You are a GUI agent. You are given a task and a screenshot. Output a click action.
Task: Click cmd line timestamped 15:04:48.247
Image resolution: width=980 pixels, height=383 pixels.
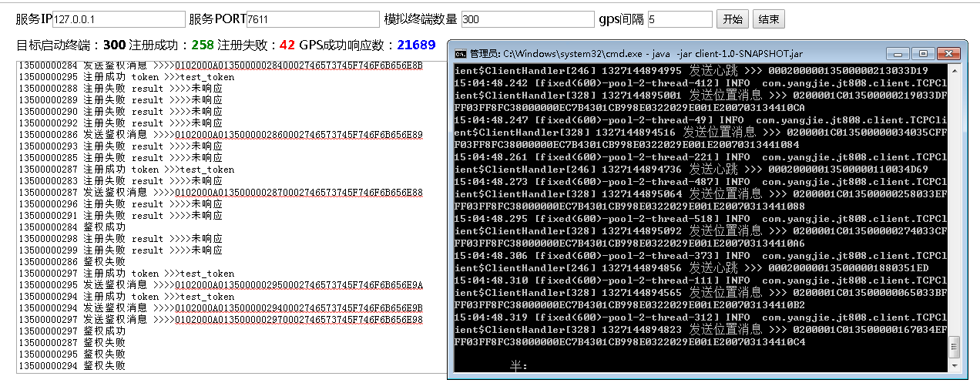coord(701,120)
